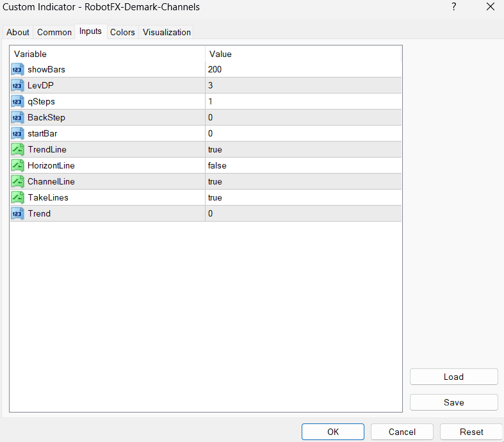Click the integer icon beside LevDP
504x442 pixels.
[x=17, y=85]
